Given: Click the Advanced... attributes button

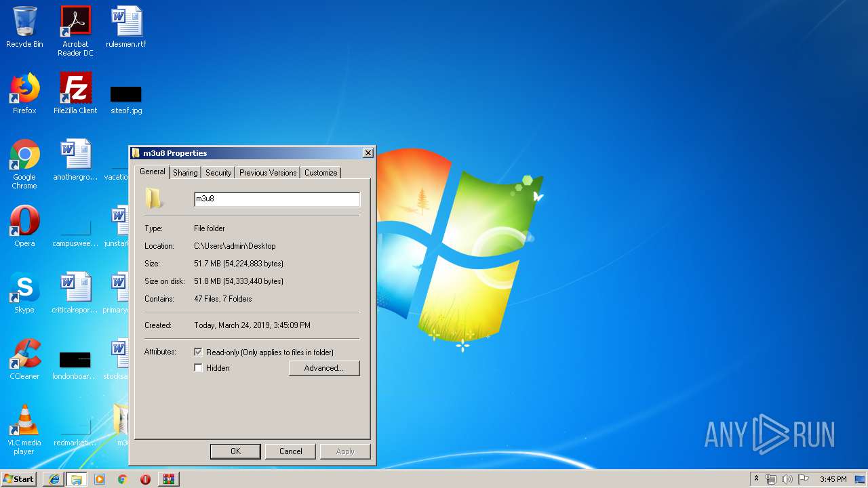Looking at the screenshot, I should coord(324,368).
